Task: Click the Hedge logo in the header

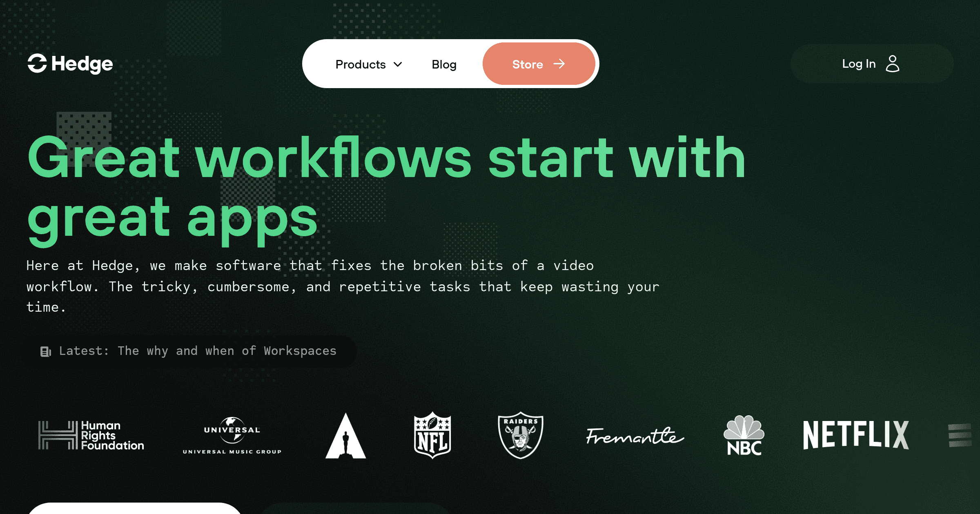Action: (x=70, y=64)
